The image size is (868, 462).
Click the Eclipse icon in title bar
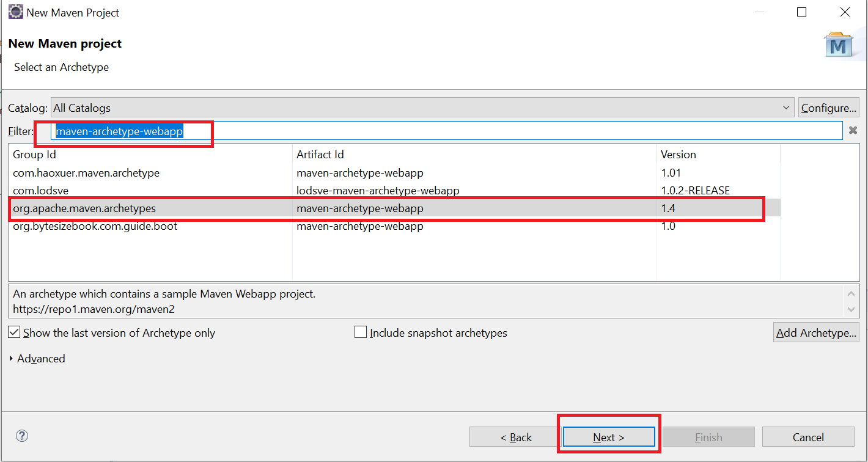[x=16, y=12]
